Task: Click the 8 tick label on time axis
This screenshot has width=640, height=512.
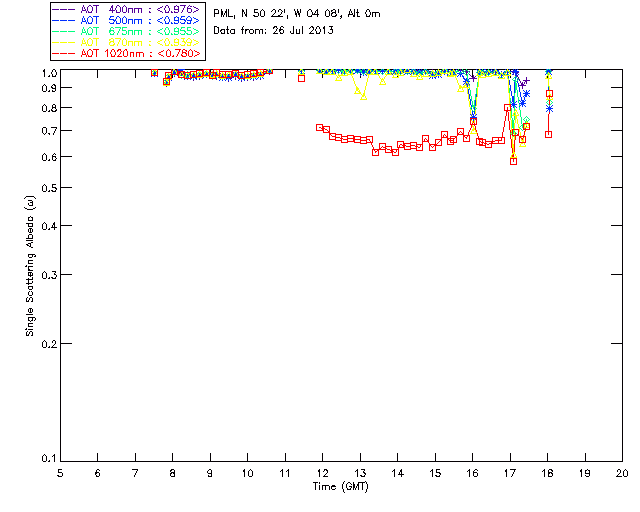Action: 173,473
